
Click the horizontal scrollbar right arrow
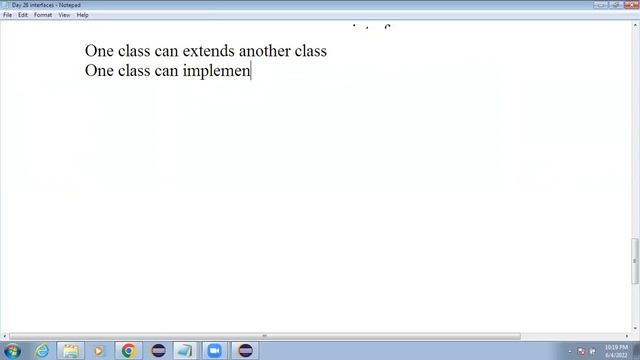pos(627,336)
